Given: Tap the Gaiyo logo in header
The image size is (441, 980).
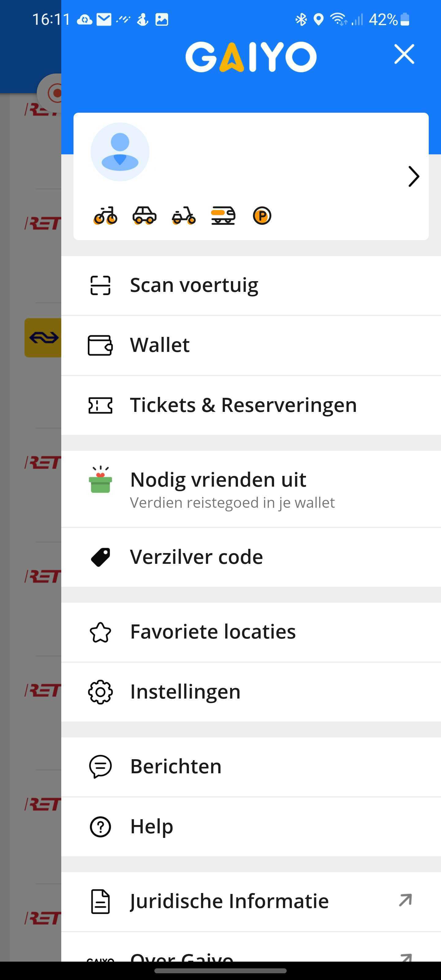Looking at the screenshot, I should (251, 57).
